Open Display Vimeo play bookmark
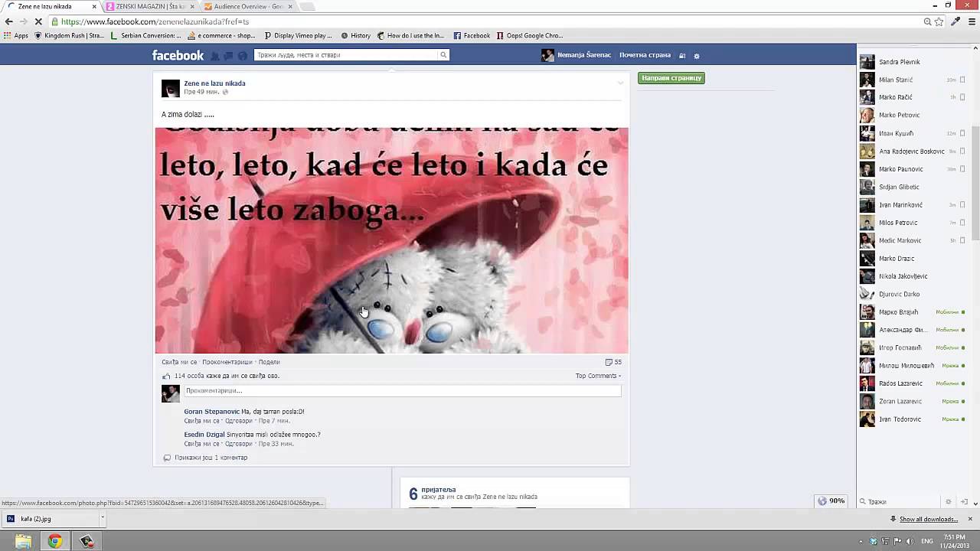980x551 pixels. click(x=298, y=35)
